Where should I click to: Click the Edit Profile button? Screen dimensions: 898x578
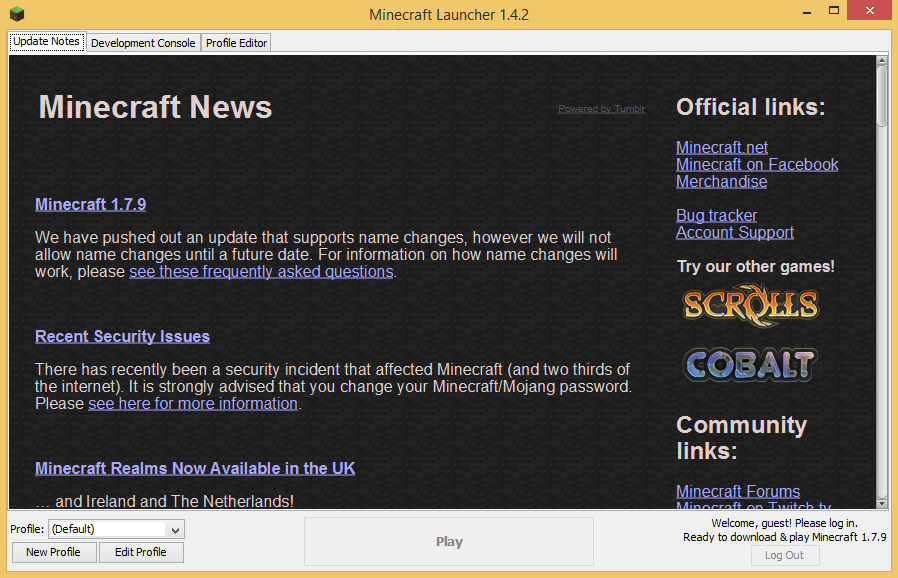pos(141,552)
